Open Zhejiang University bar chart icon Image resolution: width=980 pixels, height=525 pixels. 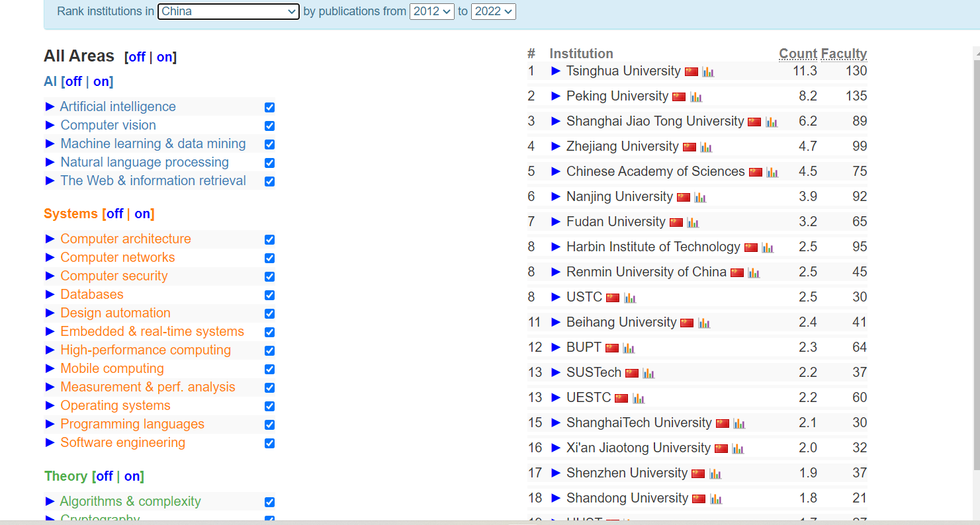point(706,147)
